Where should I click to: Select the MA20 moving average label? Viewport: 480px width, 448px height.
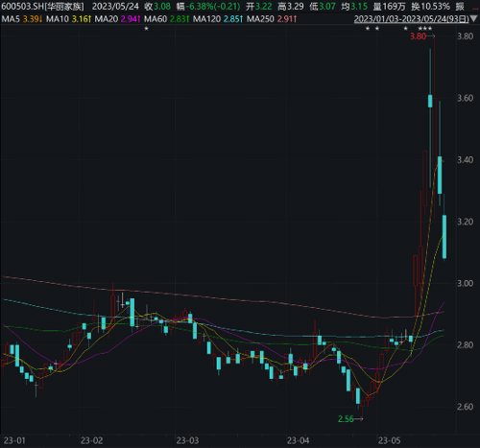[107, 19]
